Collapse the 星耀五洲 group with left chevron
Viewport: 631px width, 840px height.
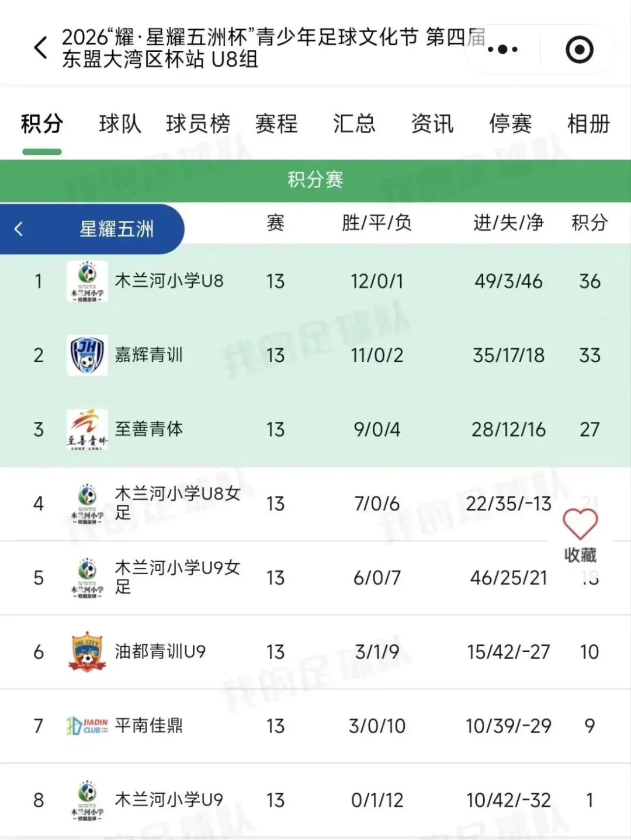point(19,229)
